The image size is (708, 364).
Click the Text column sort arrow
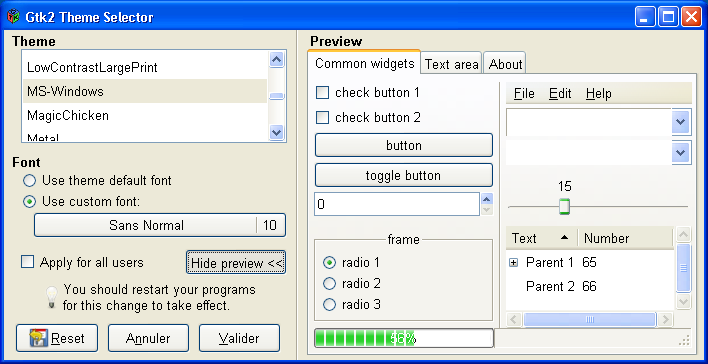coord(564,238)
